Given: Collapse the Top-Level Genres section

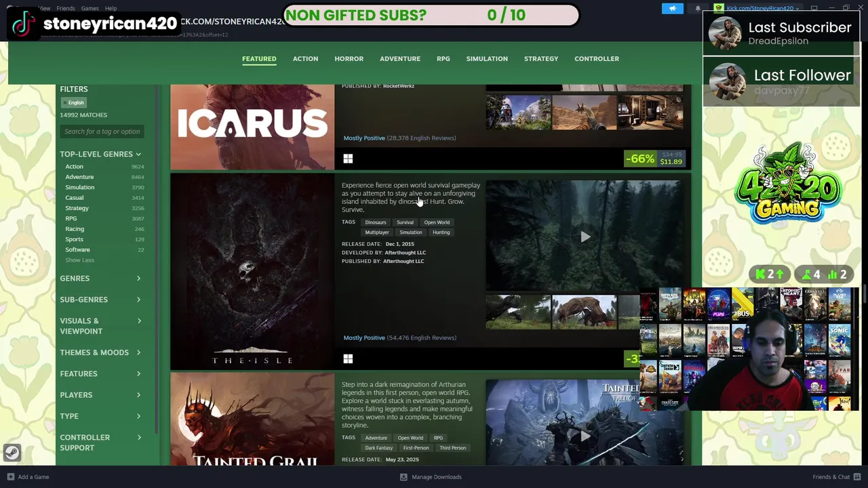Looking at the screenshot, I should click(x=100, y=154).
